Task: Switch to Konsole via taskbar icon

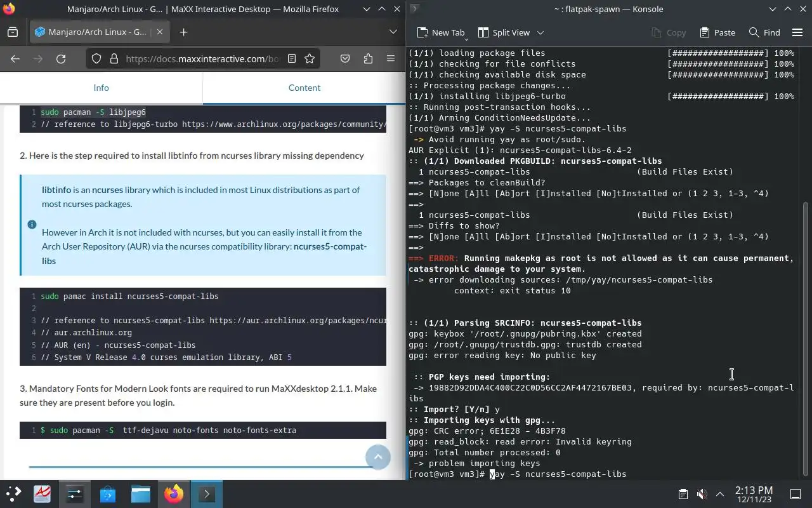Action: [x=207, y=494]
